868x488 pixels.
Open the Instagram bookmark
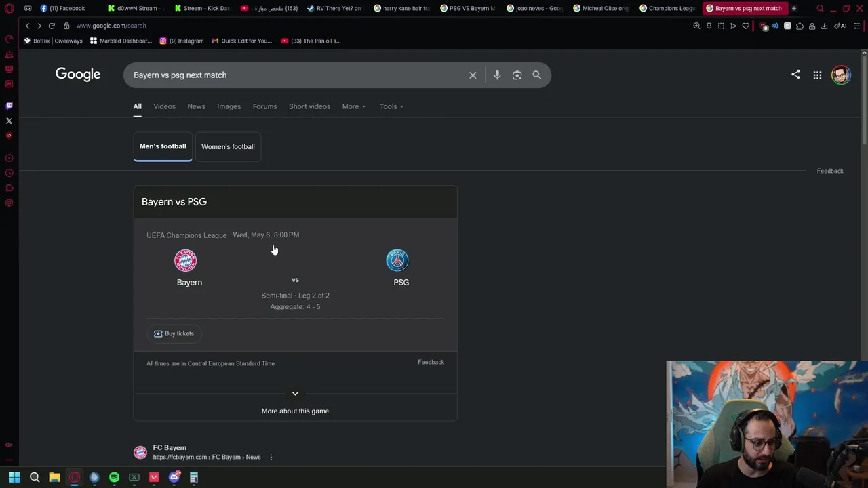click(x=181, y=41)
